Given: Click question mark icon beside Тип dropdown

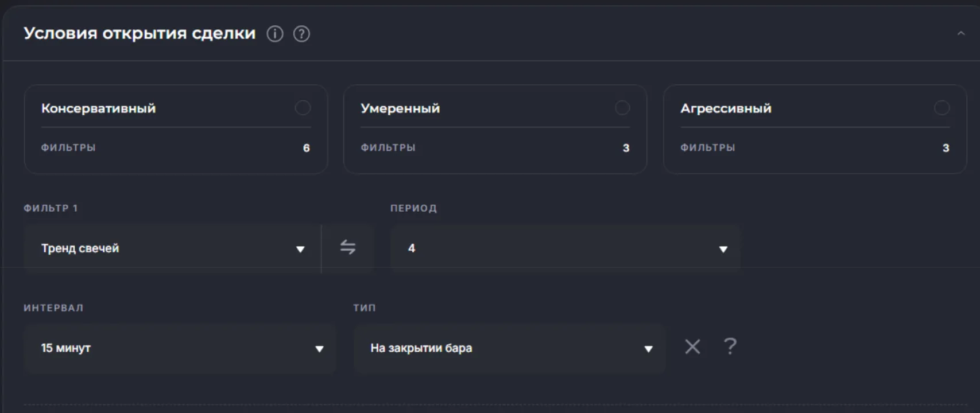Looking at the screenshot, I should click(730, 346).
